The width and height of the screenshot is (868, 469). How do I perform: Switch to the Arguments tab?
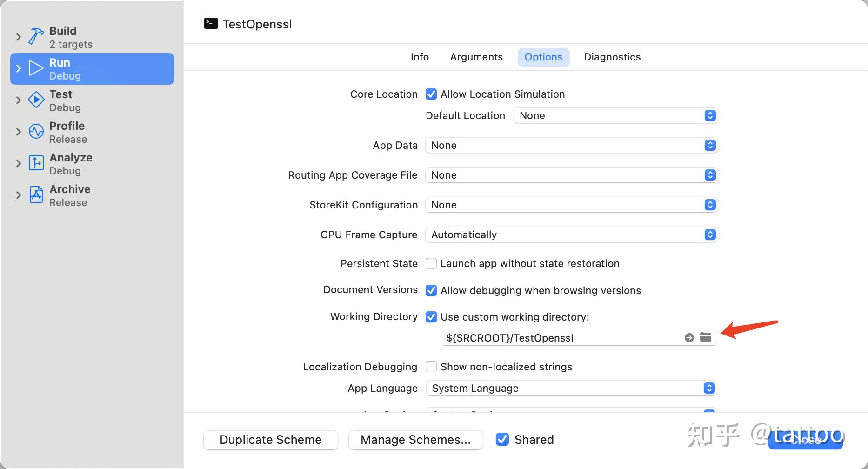point(476,57)
